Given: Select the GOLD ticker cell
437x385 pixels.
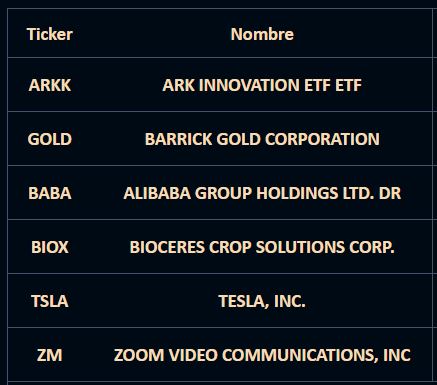Looking at the screenshot, I should coord(50,139).
